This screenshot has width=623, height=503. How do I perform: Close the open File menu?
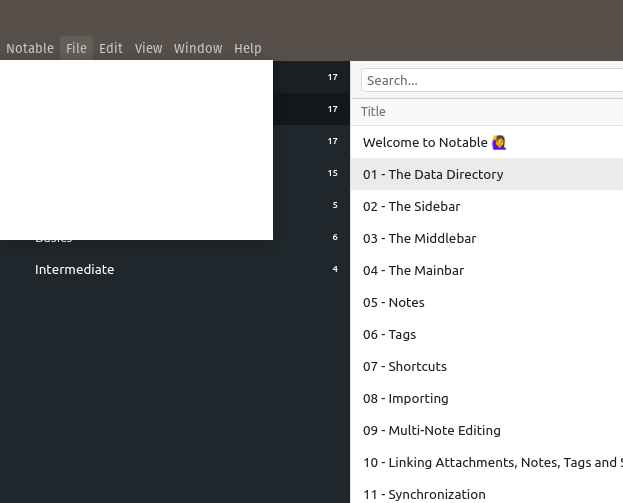pos(76,48)
